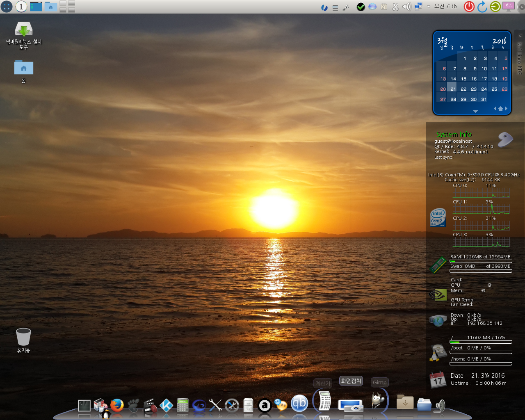Click the scissors clipboard tray icon
This screenshot has height=420, width=525.
tap(395, 7)
